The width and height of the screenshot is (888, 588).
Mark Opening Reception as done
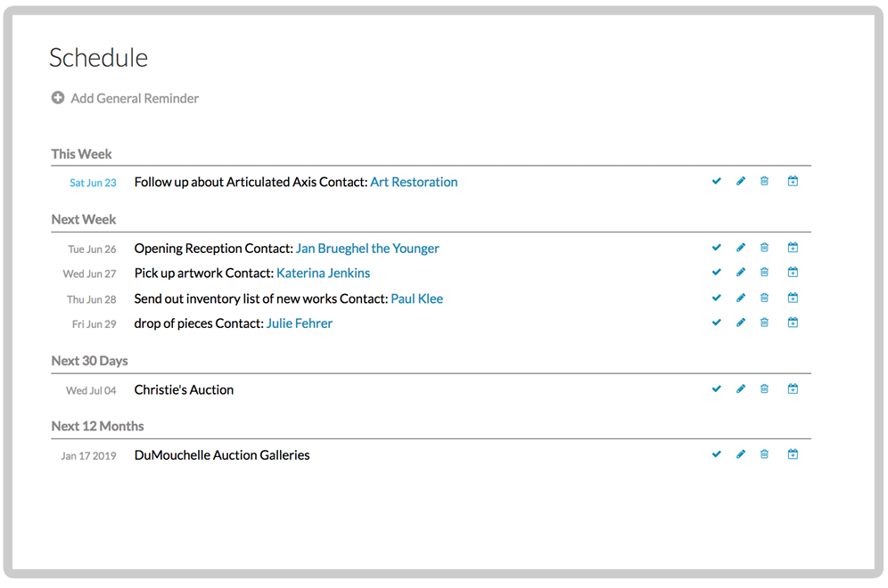[717, 247]
